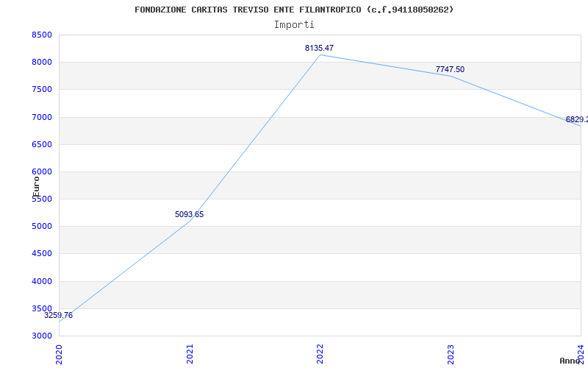Click the 4000 y-axis tick label

click(42, 281)
